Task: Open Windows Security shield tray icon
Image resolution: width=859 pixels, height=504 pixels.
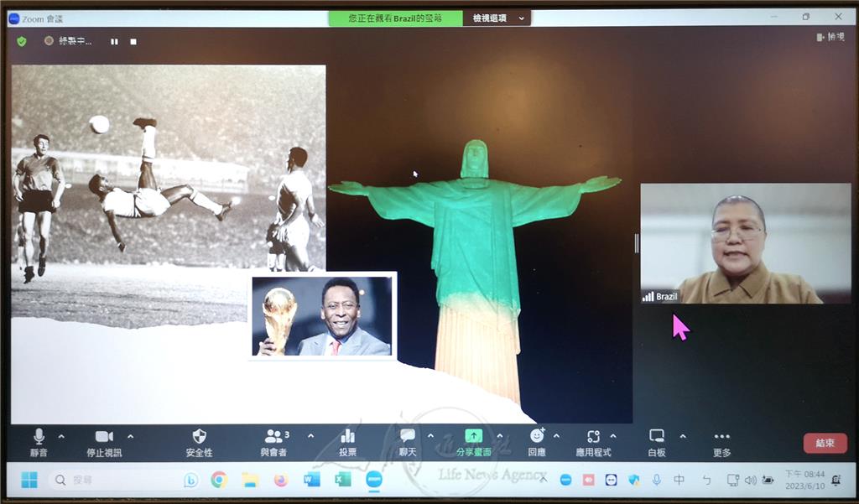Action: pyautogui.click(x=634, y=481)
